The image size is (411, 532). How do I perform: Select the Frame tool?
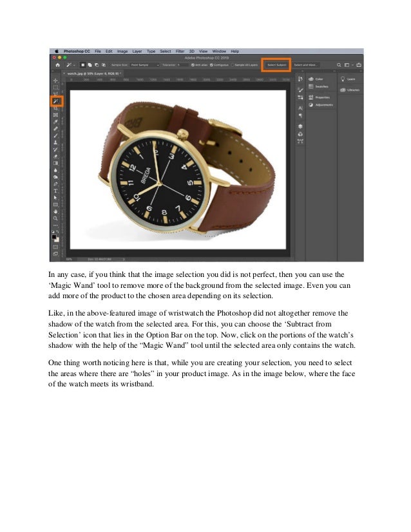click(55, 115)
